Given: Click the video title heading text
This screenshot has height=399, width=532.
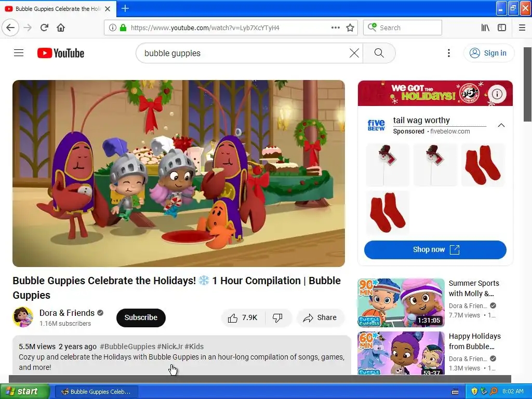Looking at the screenshot, I should point(177,288).
